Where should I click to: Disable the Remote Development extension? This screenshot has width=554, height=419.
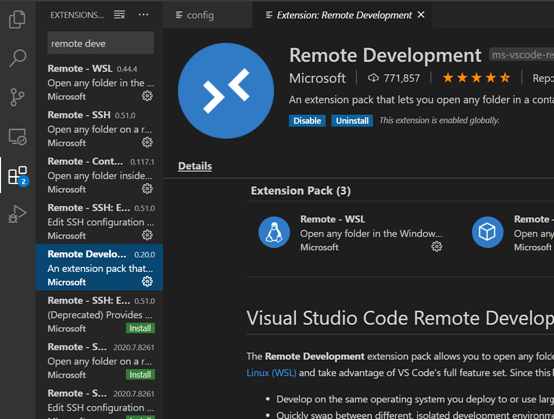click(307, 120)
